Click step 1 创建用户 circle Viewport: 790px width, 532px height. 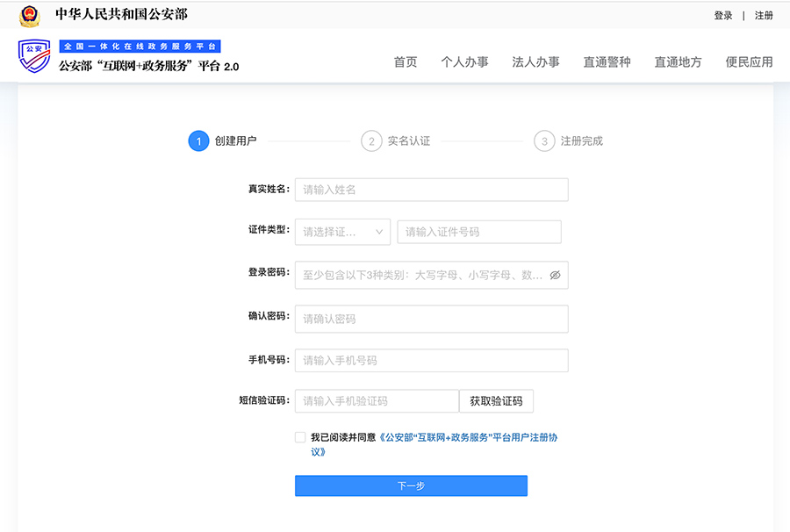click(x=198, y=141)
